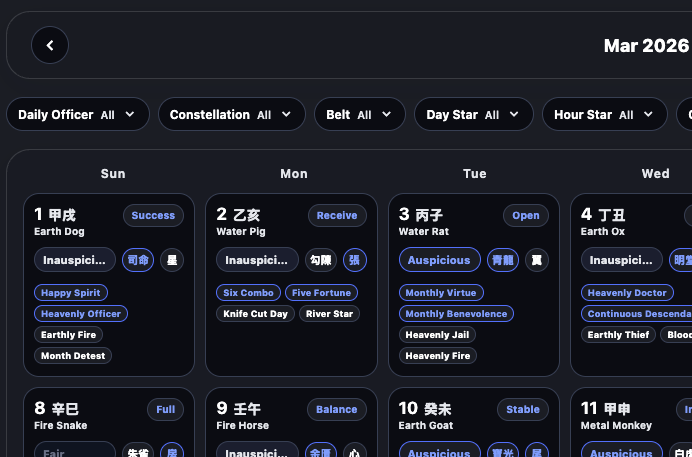Click the Six Combo tag
This screenshot has height=457, width=692.
point(248,292)
